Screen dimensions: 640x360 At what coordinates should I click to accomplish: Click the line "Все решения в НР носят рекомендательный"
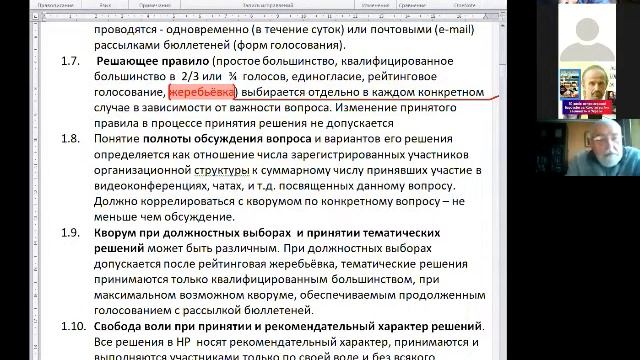coord(286,342)
